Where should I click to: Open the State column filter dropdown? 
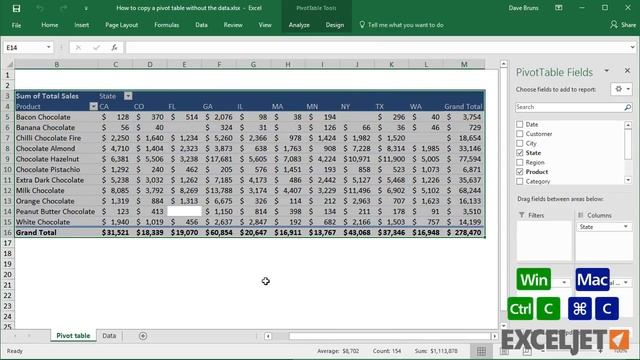pyautogui.click(x=128, y=96)
